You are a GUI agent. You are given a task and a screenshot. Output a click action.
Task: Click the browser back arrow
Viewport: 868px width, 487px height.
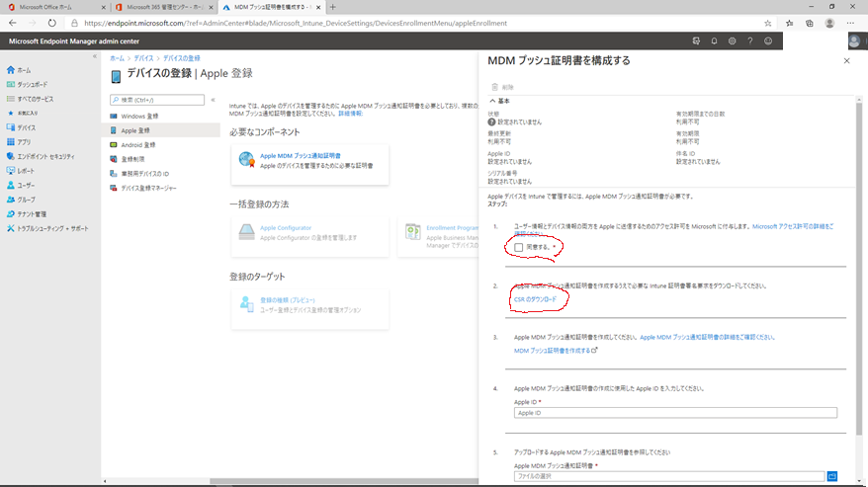[x=13, y=24]
